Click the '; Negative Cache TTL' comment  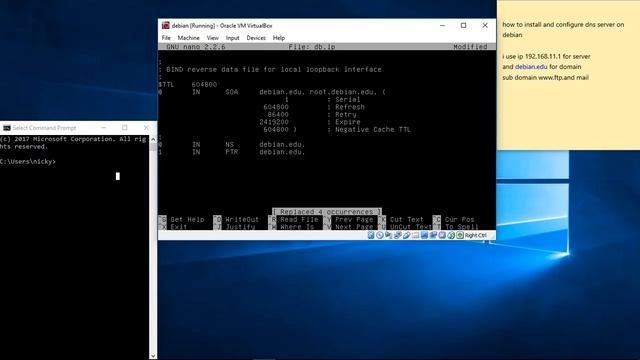click(x=369, y=129)
